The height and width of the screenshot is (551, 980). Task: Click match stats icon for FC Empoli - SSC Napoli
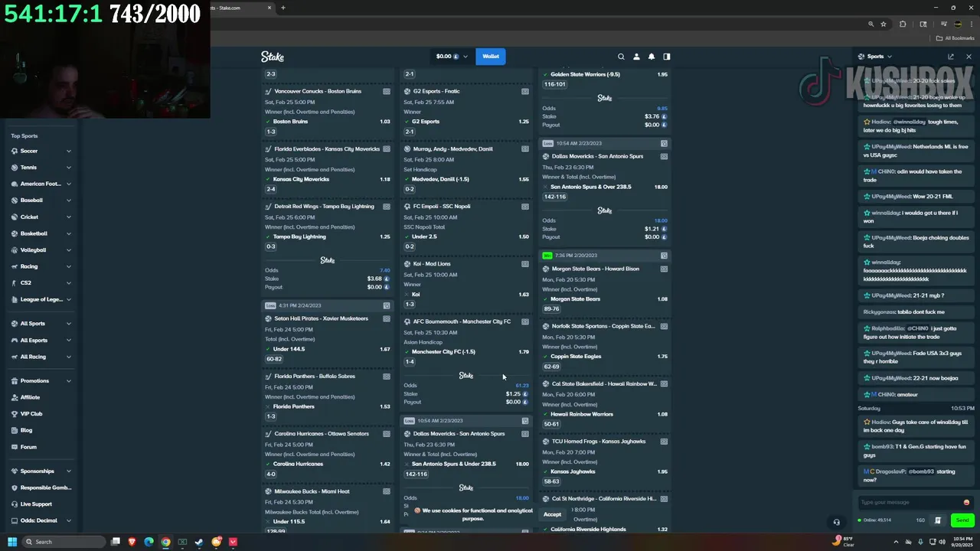[x=525, y=207]
